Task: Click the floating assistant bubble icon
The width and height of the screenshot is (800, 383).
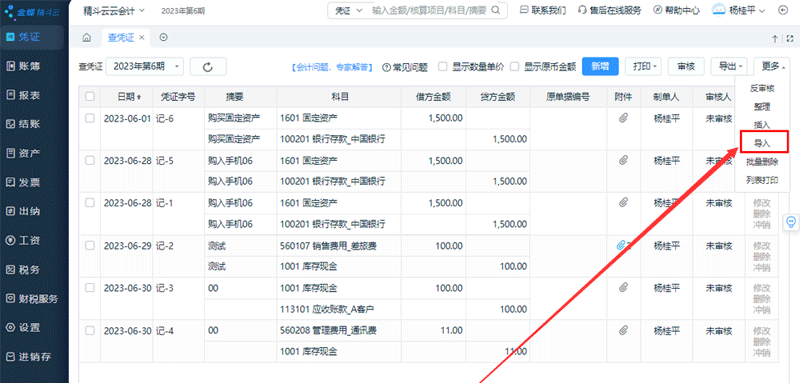Action: [x=791, y=221]
